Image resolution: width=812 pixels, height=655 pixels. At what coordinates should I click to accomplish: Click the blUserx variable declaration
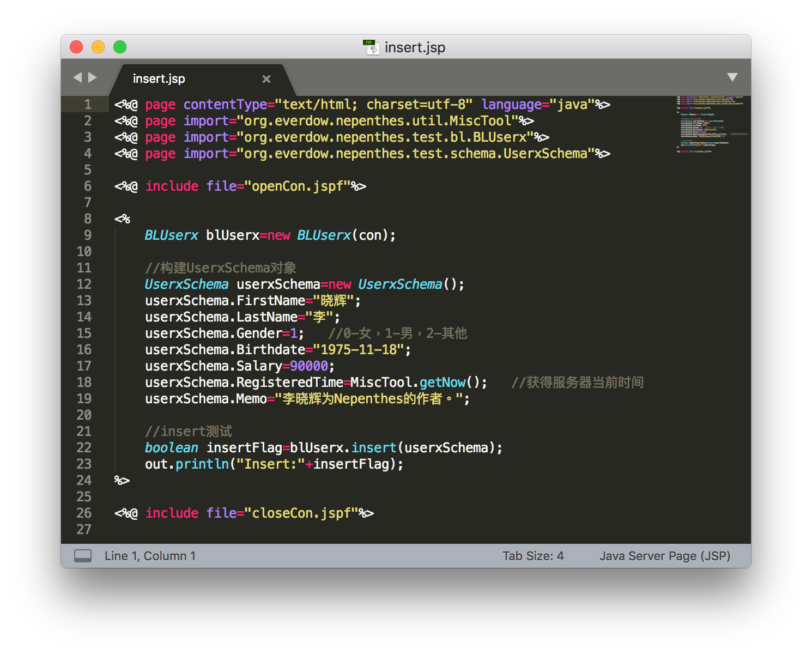233,235
